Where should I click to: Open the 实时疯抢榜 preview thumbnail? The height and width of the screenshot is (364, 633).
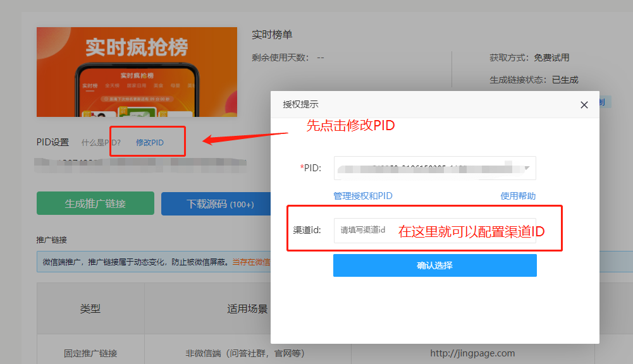[137, 72]
